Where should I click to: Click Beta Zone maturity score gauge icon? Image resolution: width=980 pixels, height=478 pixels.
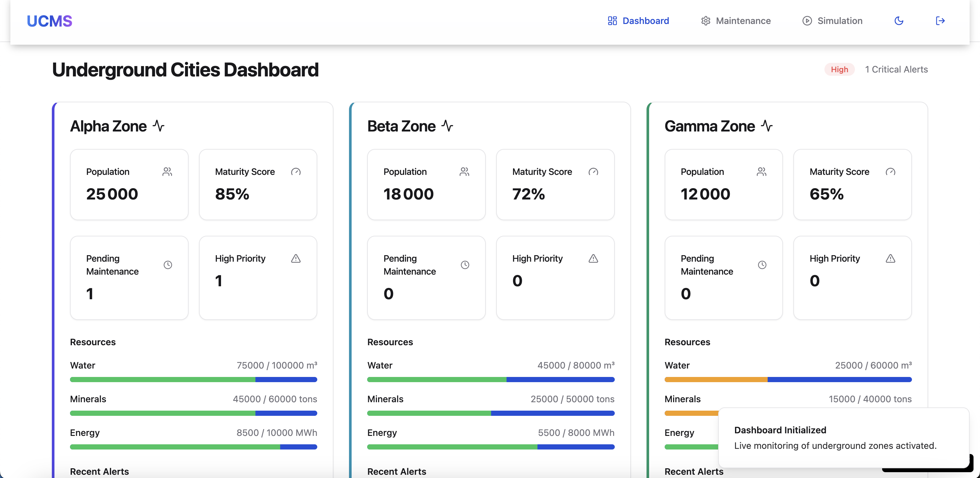(593, 172)
